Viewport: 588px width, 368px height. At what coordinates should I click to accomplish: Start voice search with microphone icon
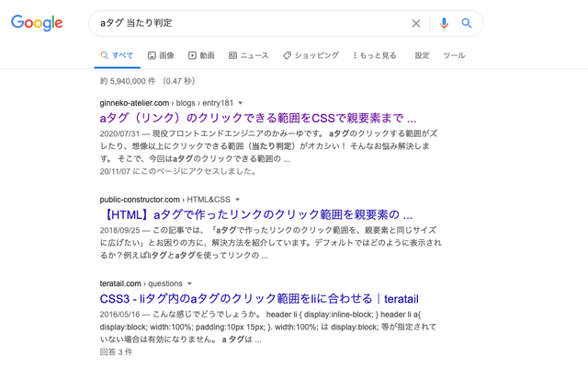pos(444,23)
